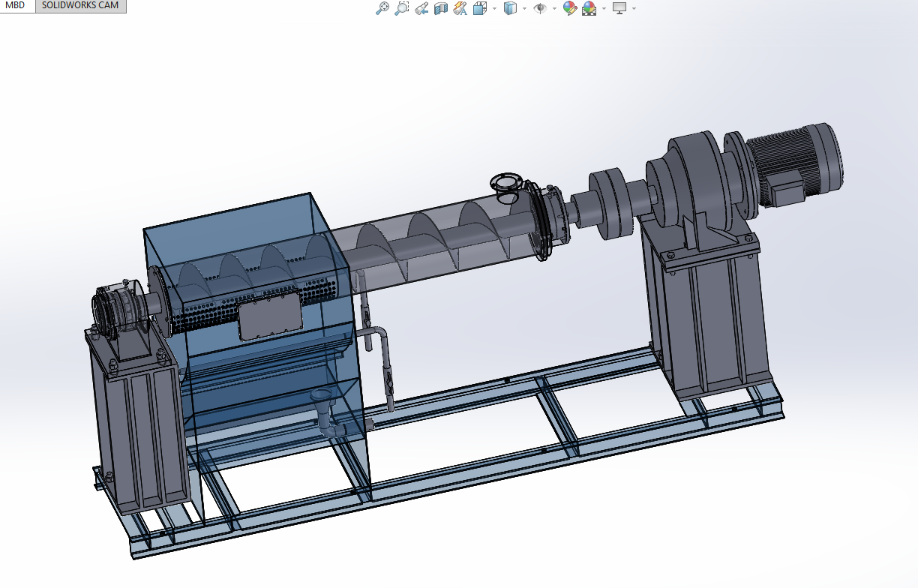Toggle the Section View tool
This screenshot has width=918, height=588.
click(x=441, y=8)
